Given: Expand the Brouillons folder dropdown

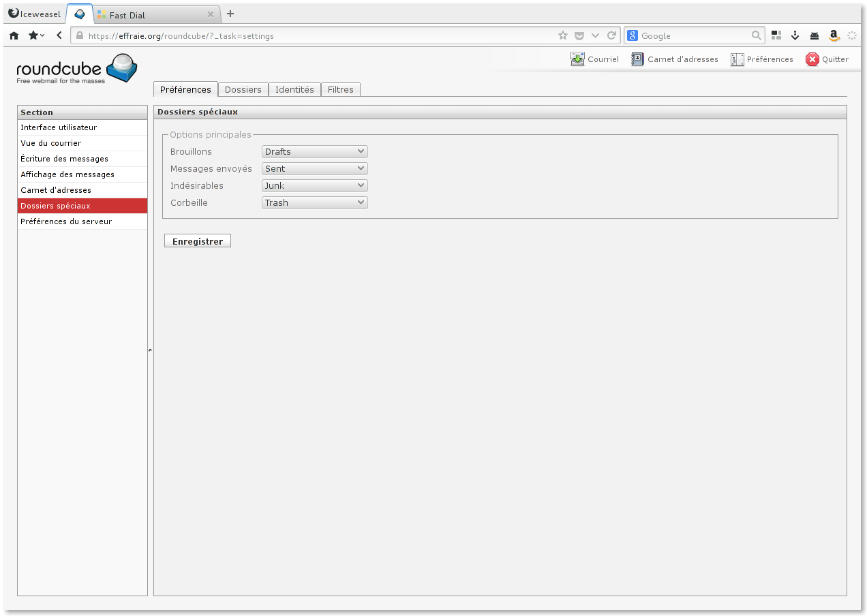Looking at the screenshot, I should tap(314, 151).
